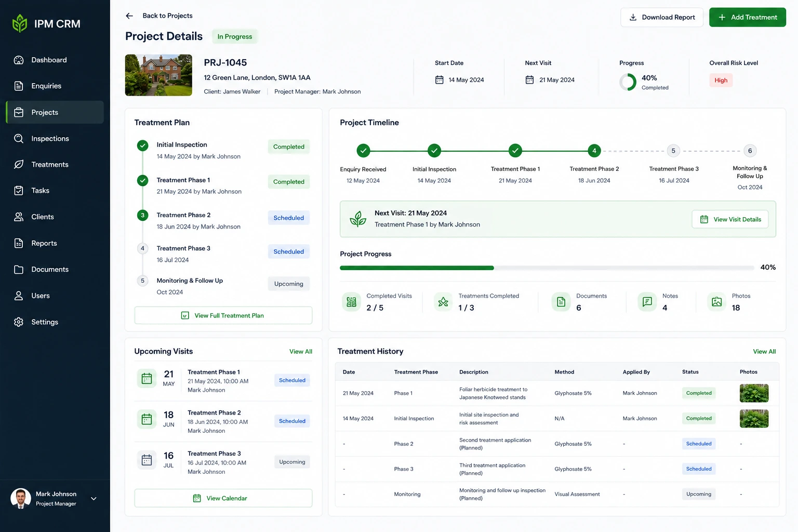
Task: Click the Enquiry Received timeline marker
Action: (363, 151)
